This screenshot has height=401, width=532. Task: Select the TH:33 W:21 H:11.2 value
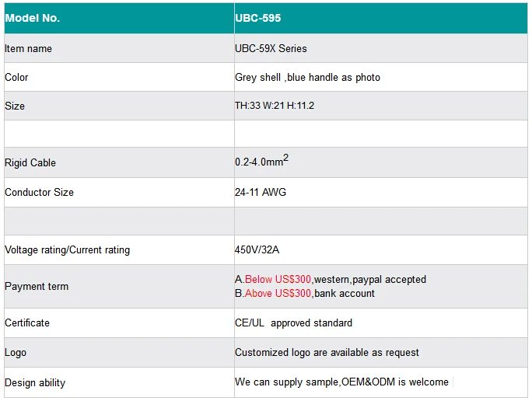click(x=275, y=106)
